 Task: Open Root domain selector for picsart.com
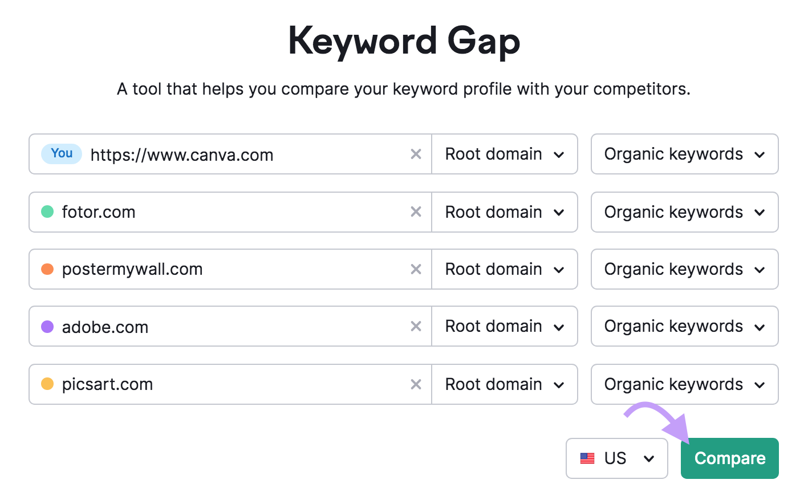tap(504, 384)
